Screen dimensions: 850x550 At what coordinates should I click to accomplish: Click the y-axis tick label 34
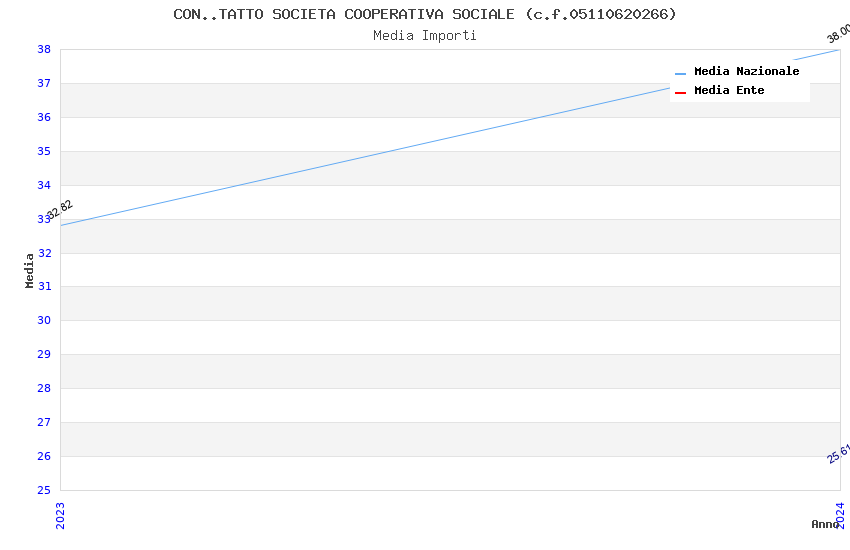(44, 185)
